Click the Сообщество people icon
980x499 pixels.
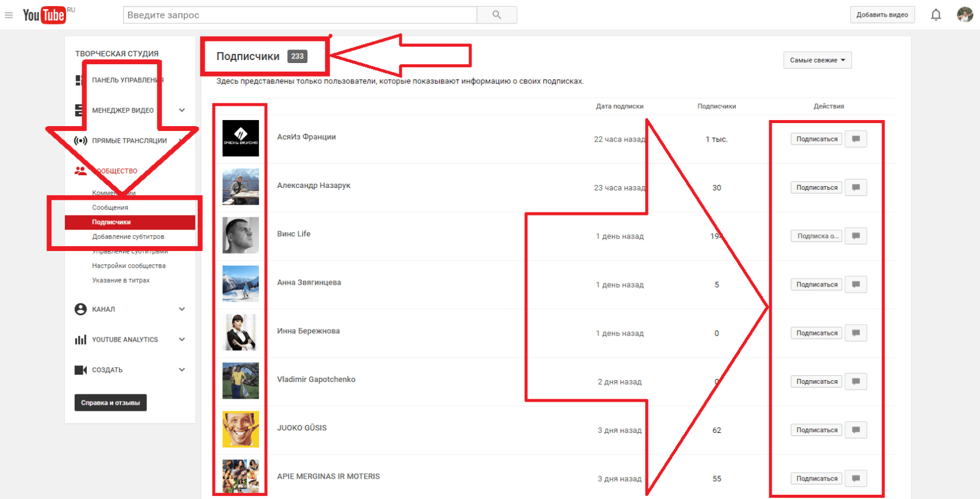point(80,171)
